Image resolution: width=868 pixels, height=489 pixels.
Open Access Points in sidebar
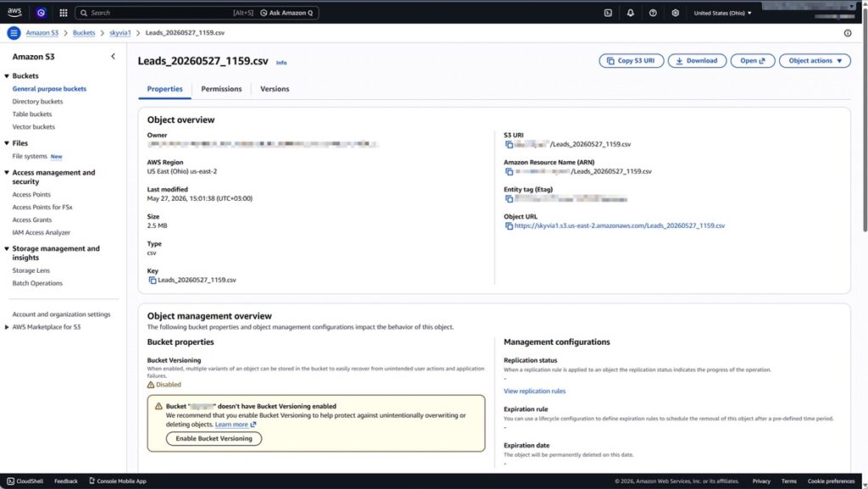(x=31, y=195)
